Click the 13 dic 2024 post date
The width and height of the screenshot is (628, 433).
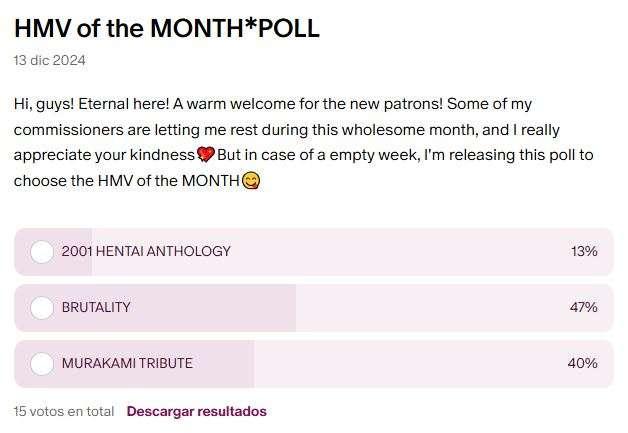(49, 60)
